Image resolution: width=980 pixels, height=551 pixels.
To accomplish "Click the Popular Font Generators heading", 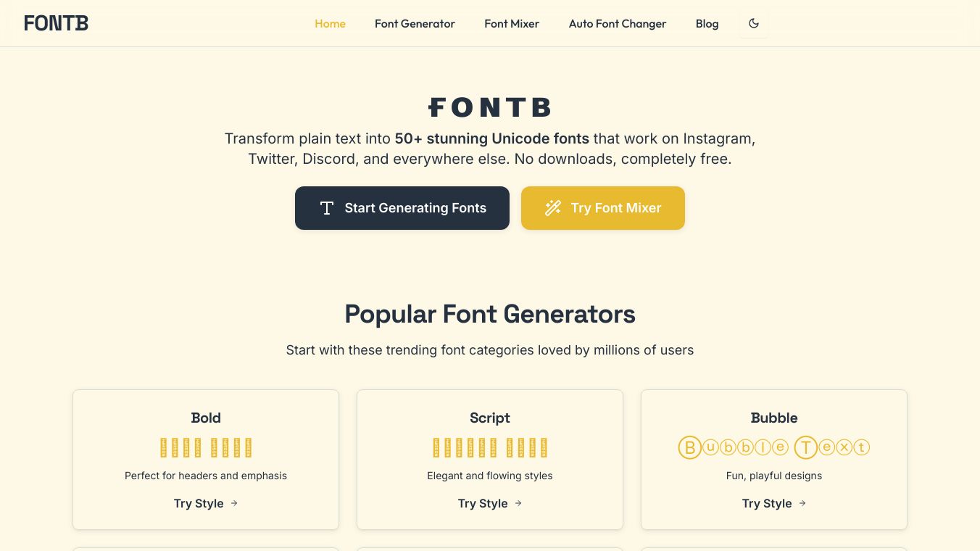I will point(490,314).
